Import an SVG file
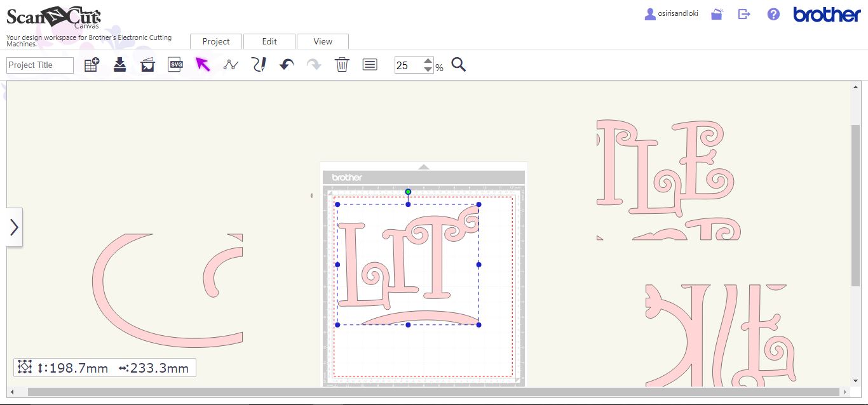The image size is (868, 405). (175, 64)
